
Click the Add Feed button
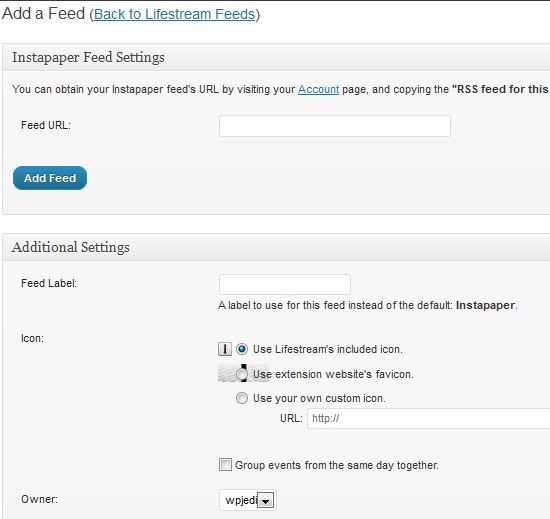[x=50, y=178]
